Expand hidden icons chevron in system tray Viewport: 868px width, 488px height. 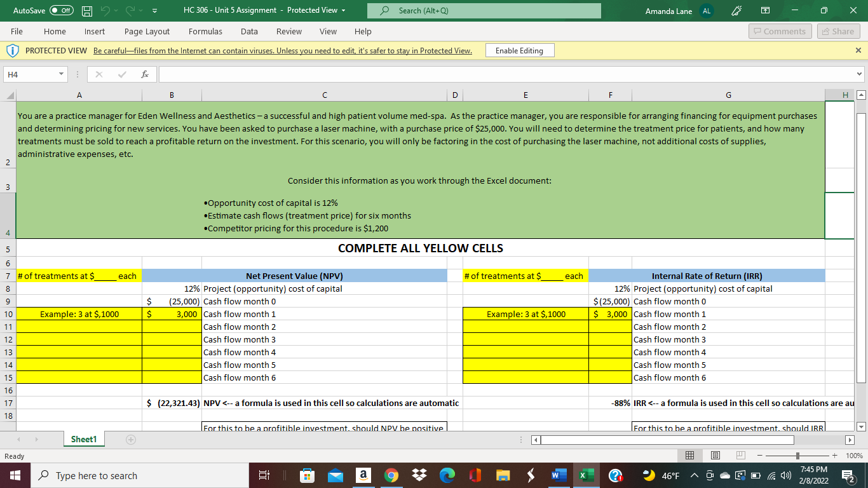pyautogui.click(x=694, y=475)
